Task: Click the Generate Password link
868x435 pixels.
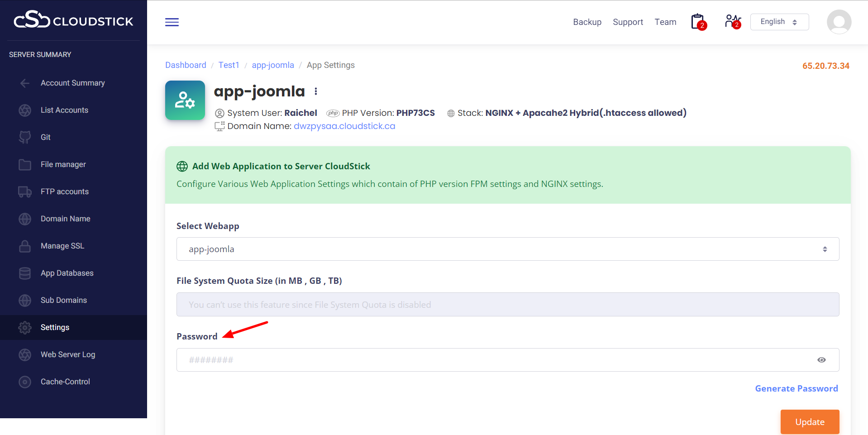Action: (x=796, y=388)
